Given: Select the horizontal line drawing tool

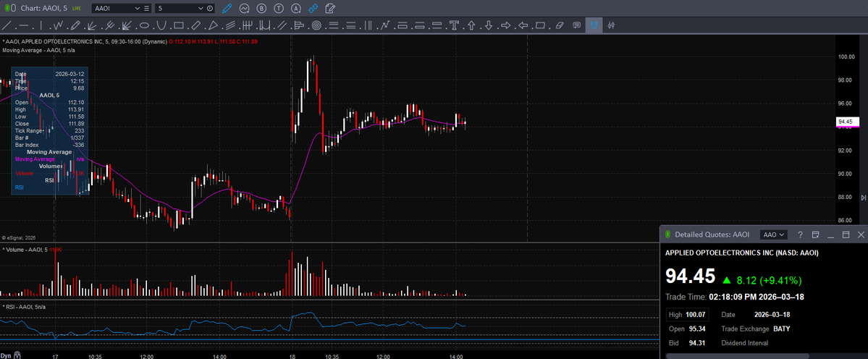Looking at the screenshot, I should [23, 25].
